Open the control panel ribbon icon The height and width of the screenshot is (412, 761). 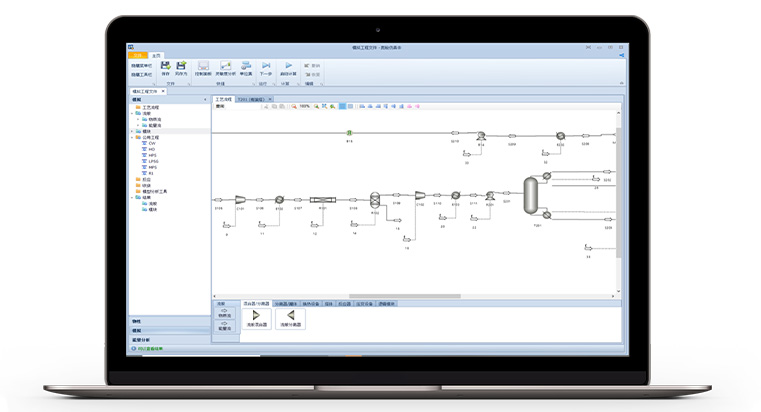click(202, 66)
